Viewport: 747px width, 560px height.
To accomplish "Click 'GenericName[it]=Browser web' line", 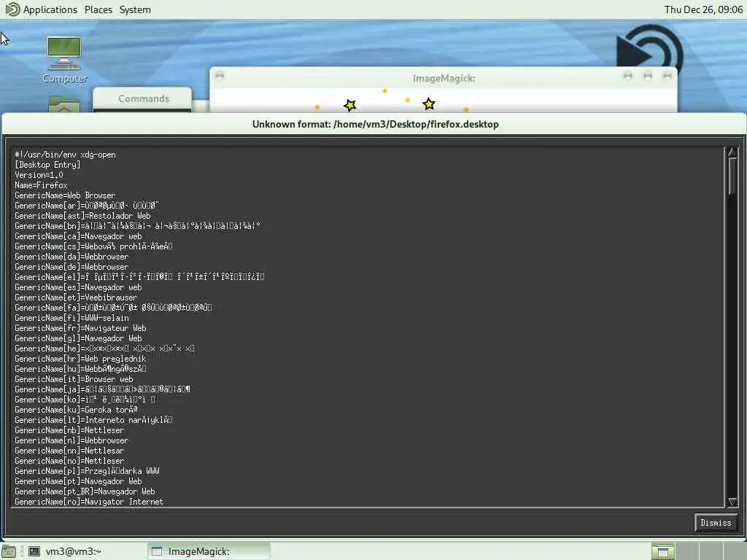I will (74, 379).
